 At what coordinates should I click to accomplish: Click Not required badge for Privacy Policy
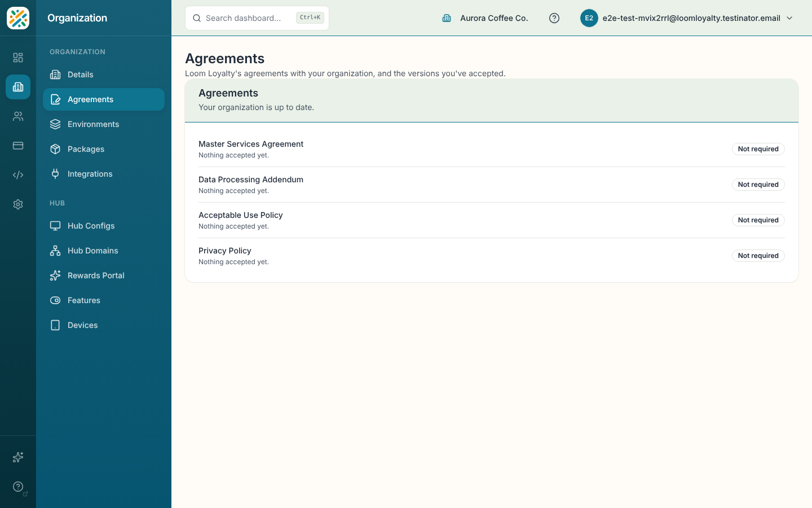point(758,256)
